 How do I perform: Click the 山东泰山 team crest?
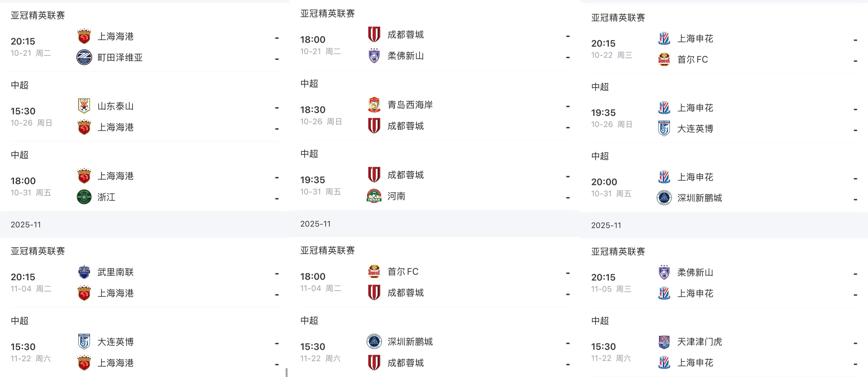coord(84,106)
